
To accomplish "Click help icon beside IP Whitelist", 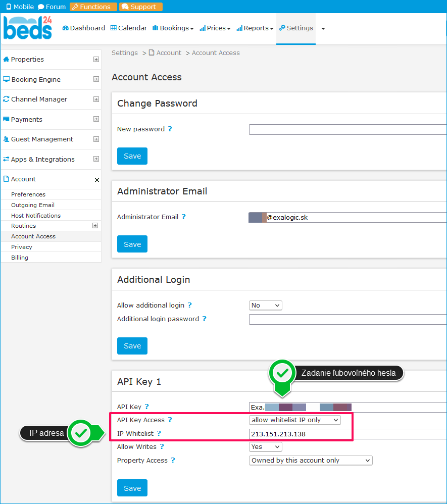I will [159, 434].
